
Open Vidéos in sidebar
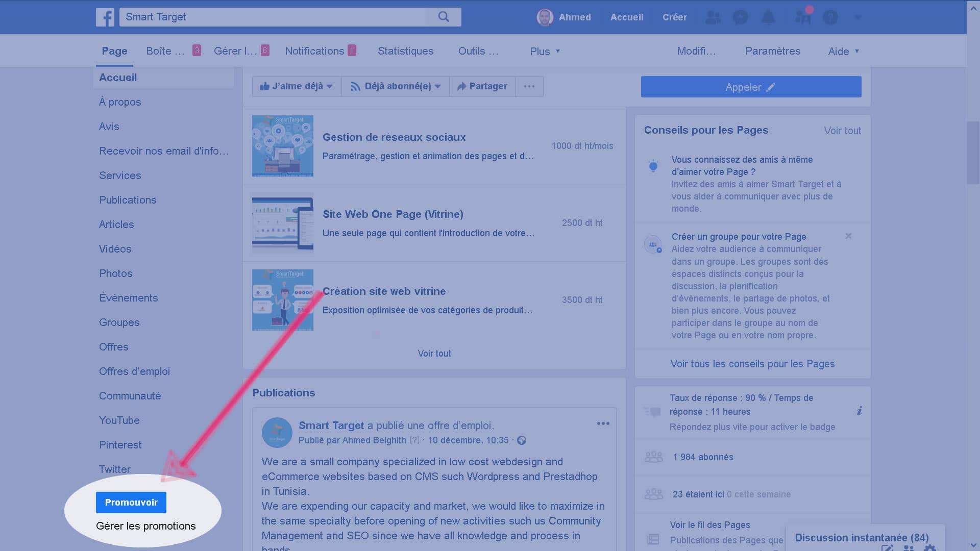point(115,249)
